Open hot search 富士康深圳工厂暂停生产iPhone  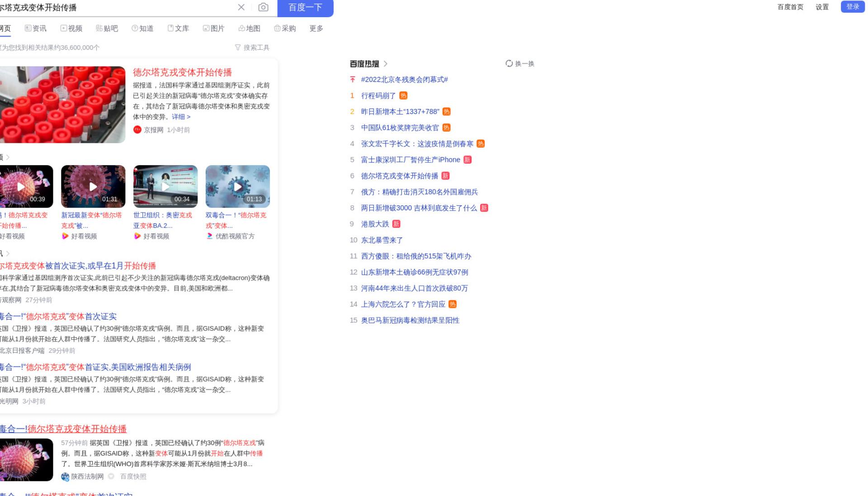point(410,160)
